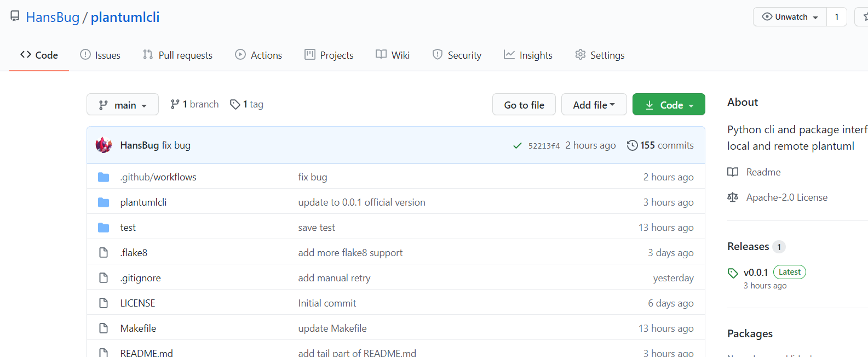The width and height of the screenshot is (868, 357).
Task: Open the .flake8 file
Action: 134,253
